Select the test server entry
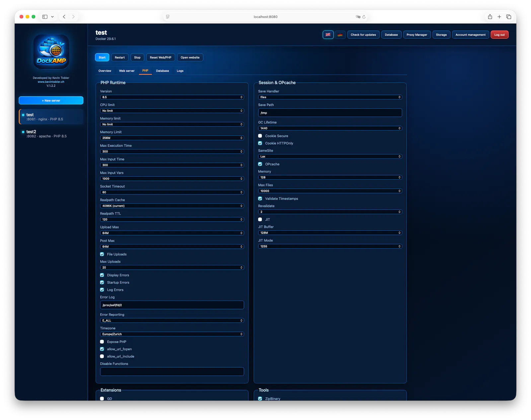This screenshot has width=531, height=420. [x=51, y=117]
